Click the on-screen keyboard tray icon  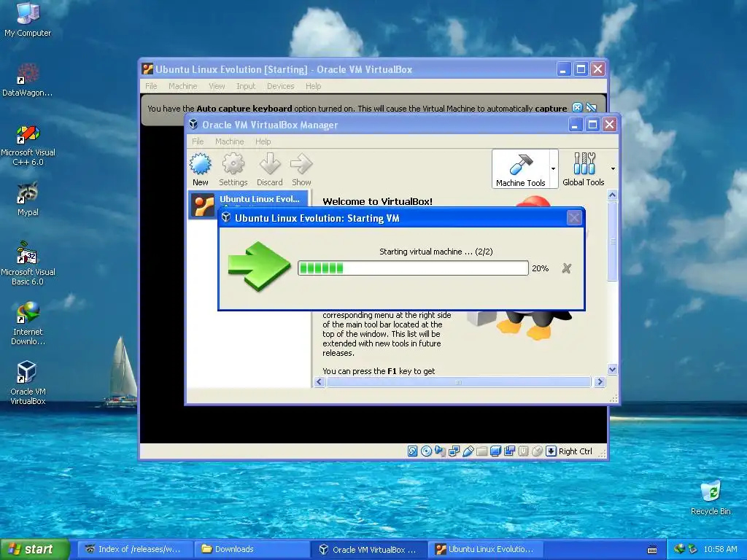(652, 550)
